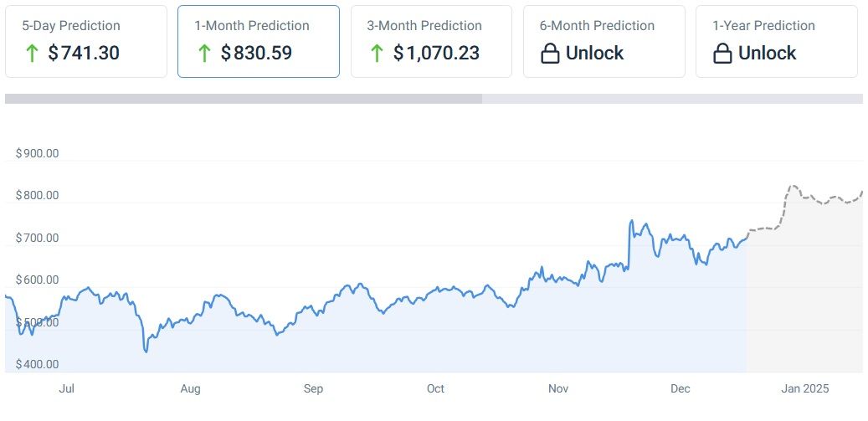Click the lock icon in 6-Month Prediction
The height and width of the screenshot is (421, 868).
pos(550,54)
